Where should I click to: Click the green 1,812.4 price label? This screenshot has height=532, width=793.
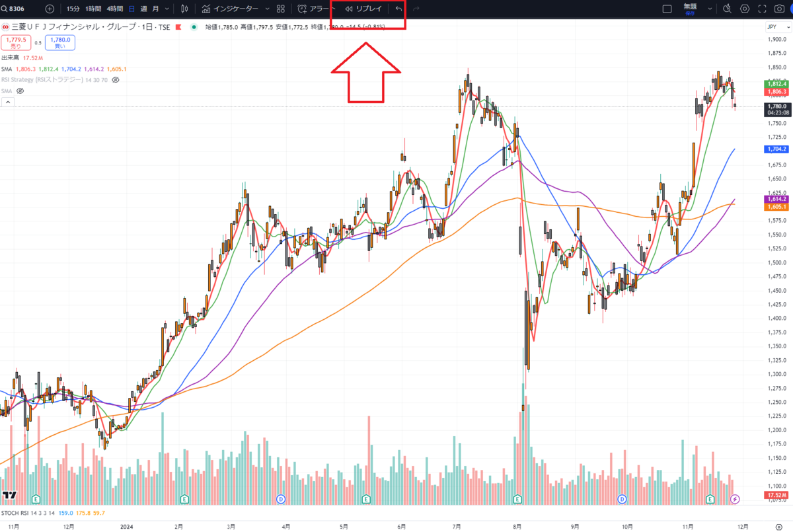pos(775,84)
